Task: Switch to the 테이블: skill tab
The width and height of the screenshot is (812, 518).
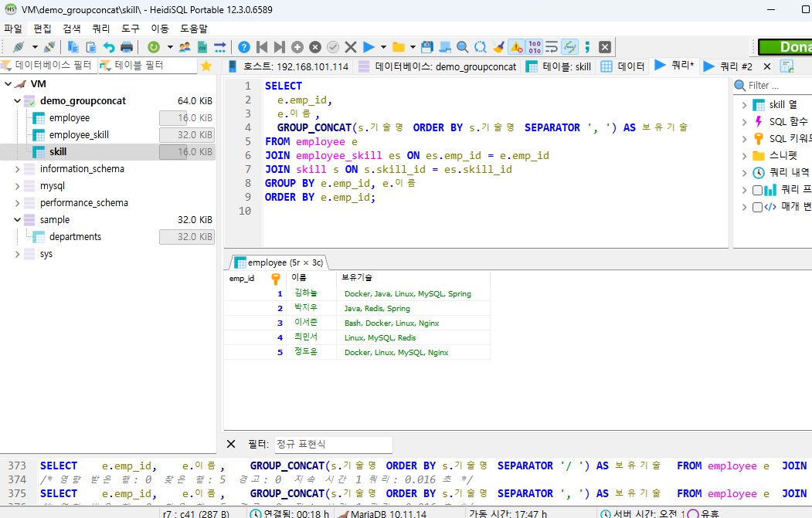Action: pyautogui.click(x=559, y=66)
